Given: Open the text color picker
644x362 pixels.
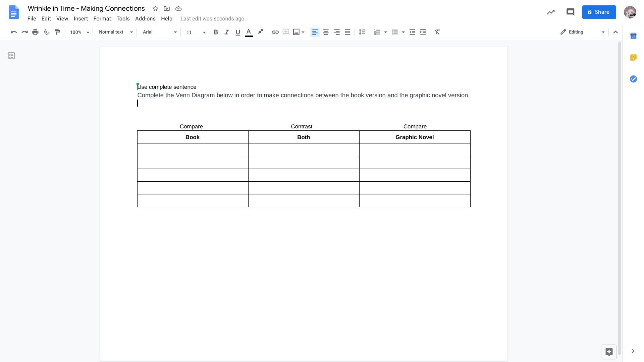Looking at the screenshot, I should pos(249,32).
